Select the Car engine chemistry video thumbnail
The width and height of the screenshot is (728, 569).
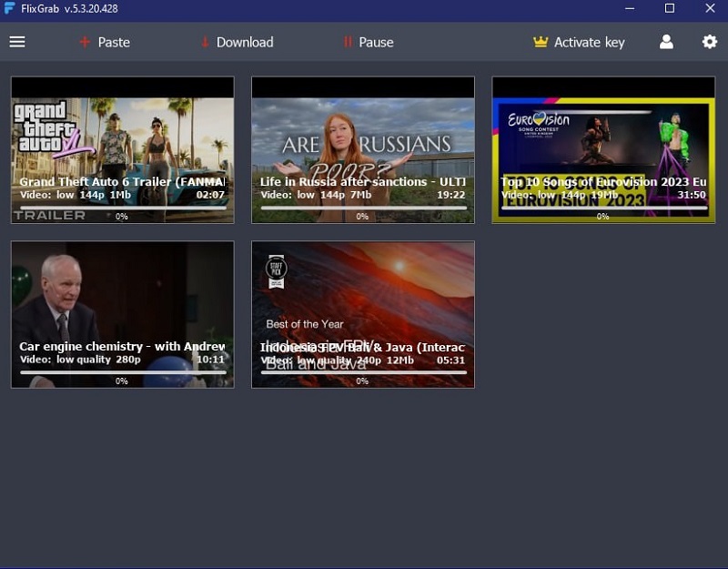click(x=123, y=314)
